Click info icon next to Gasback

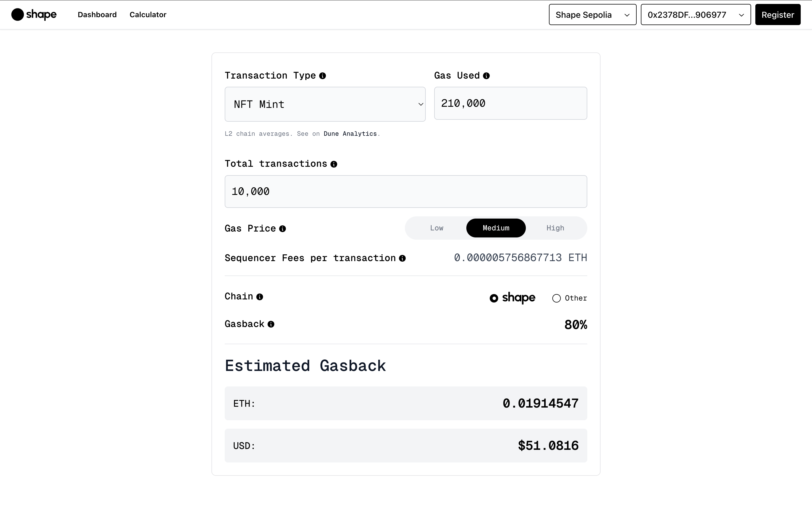271,324
